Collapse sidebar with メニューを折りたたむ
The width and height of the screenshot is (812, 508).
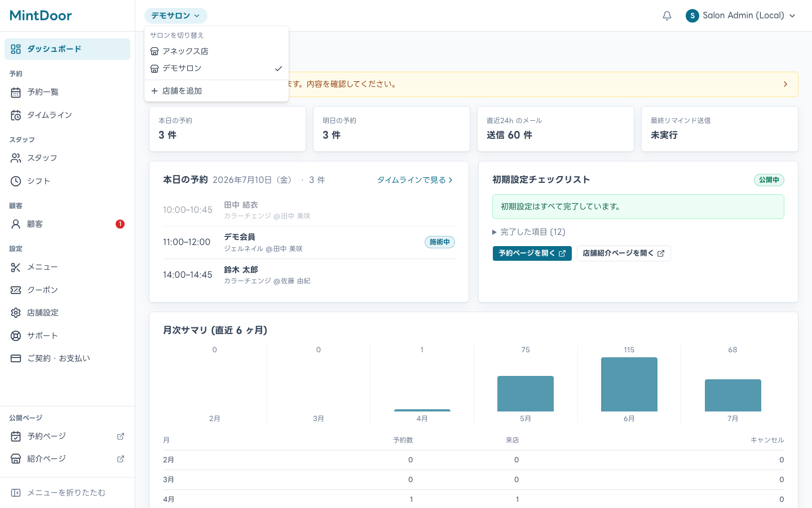[x=67, y=493]
